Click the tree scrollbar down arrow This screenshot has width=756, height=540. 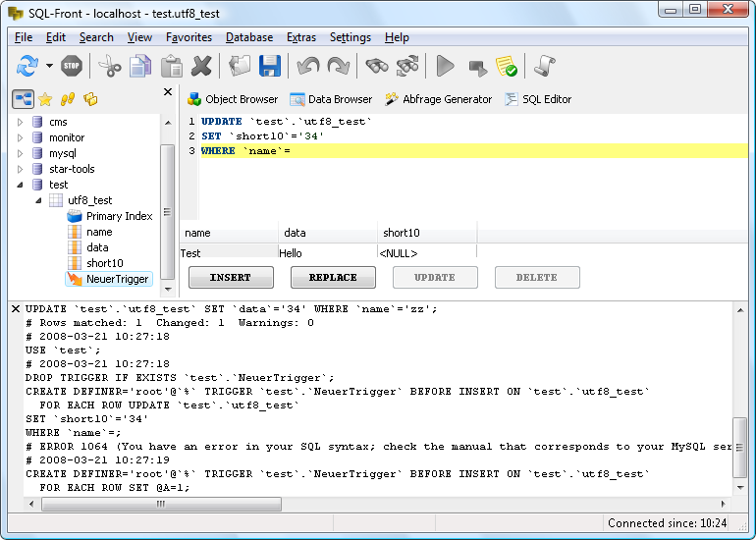[168, 290]
